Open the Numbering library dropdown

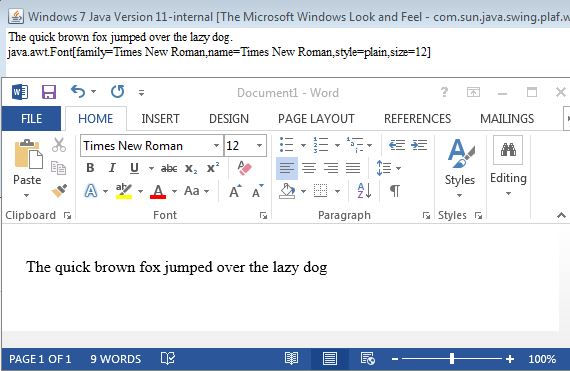[337, 145]
